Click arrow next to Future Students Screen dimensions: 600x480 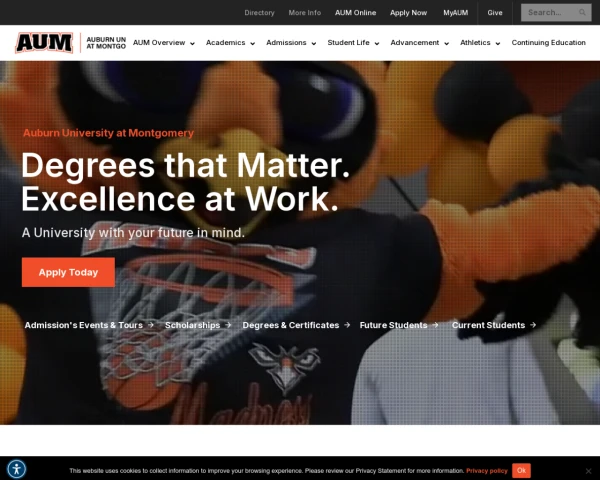(435, 325)
